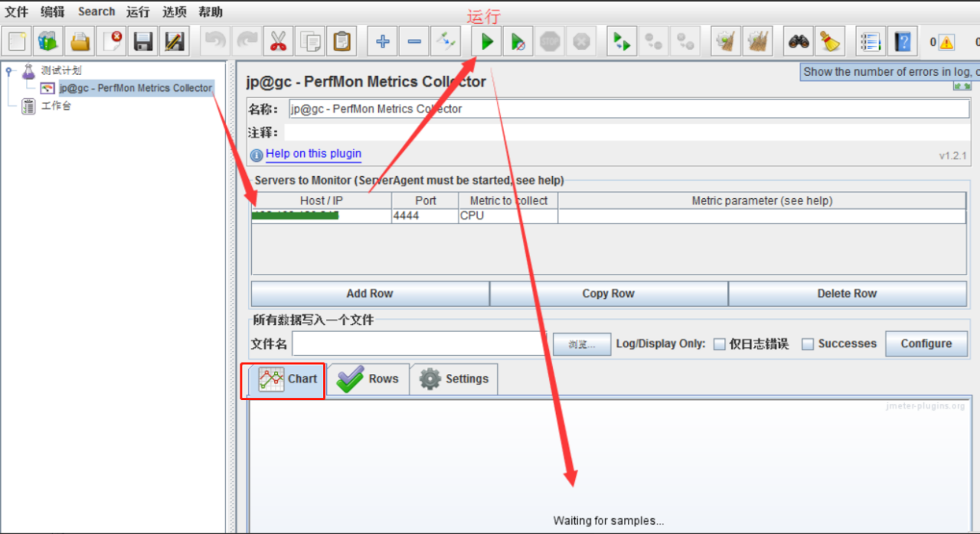Image resolution: width=980 pixels, height=534 pixels.
Task: Click the Remote stop all icon
Action: point(654,41)
